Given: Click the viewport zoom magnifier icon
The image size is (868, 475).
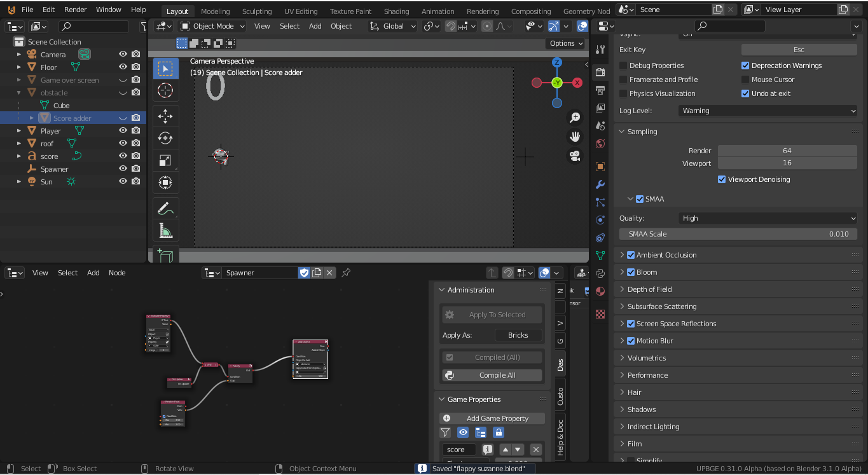Looking at the screenshot, I should pos(575,117).
